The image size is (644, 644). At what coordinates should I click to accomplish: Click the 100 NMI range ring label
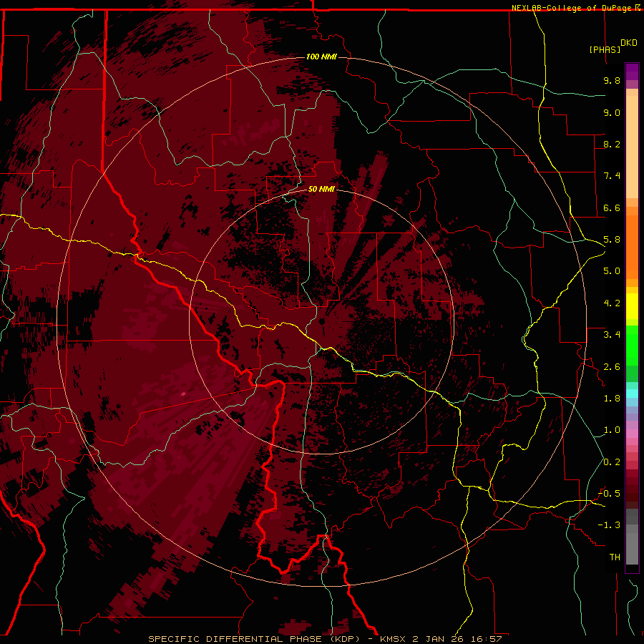point(321,57)
